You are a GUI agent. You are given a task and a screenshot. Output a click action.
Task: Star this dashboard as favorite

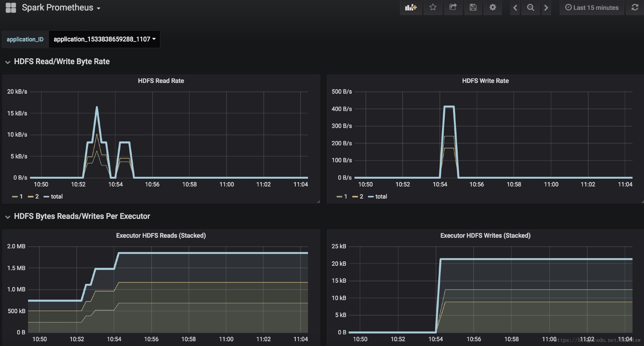pyautogui.click(x=433, y=7)
